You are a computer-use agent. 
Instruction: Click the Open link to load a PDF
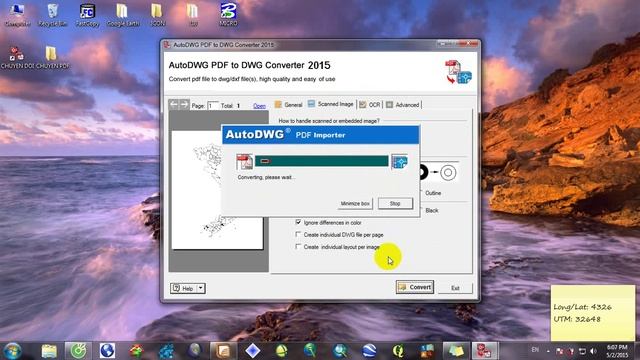259,106
